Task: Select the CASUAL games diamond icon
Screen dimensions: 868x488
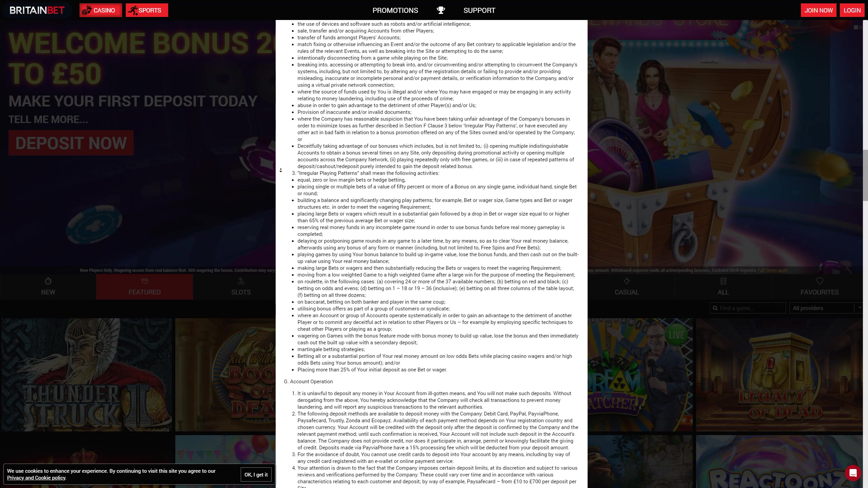Action: (x=627, y=281)
